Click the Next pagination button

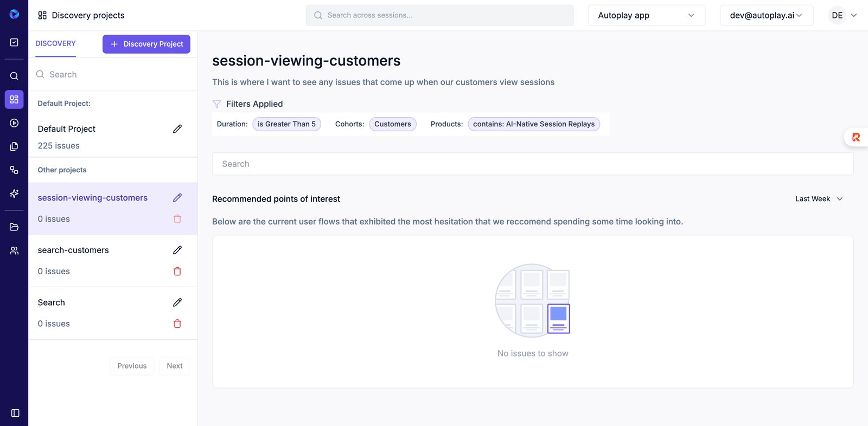click(175, 366)
